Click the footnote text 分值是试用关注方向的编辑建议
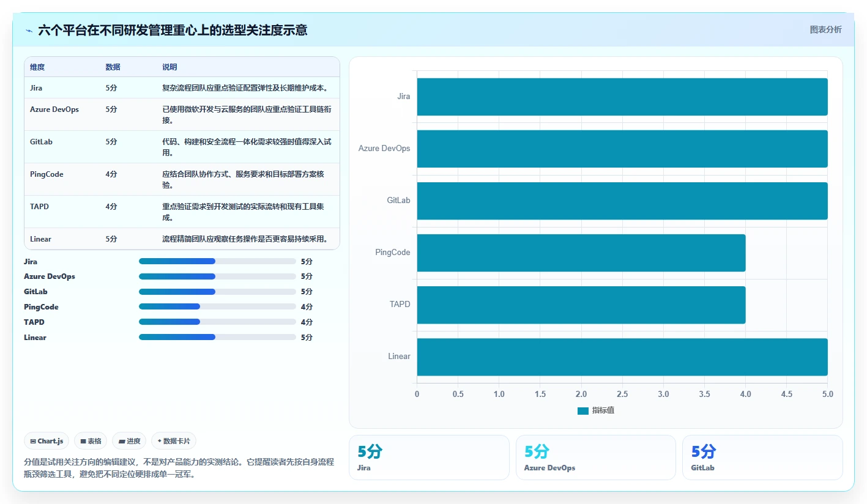 [x=179, y=469]
